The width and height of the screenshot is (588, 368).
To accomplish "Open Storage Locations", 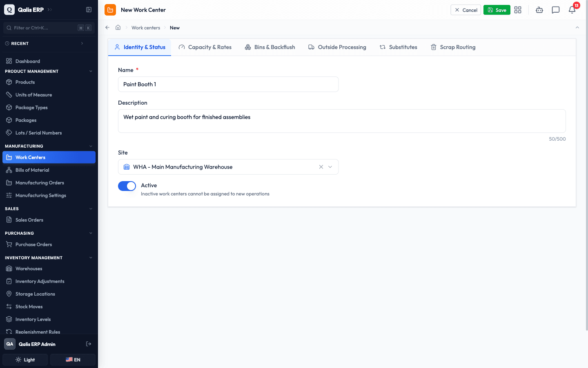I will 49,294.
